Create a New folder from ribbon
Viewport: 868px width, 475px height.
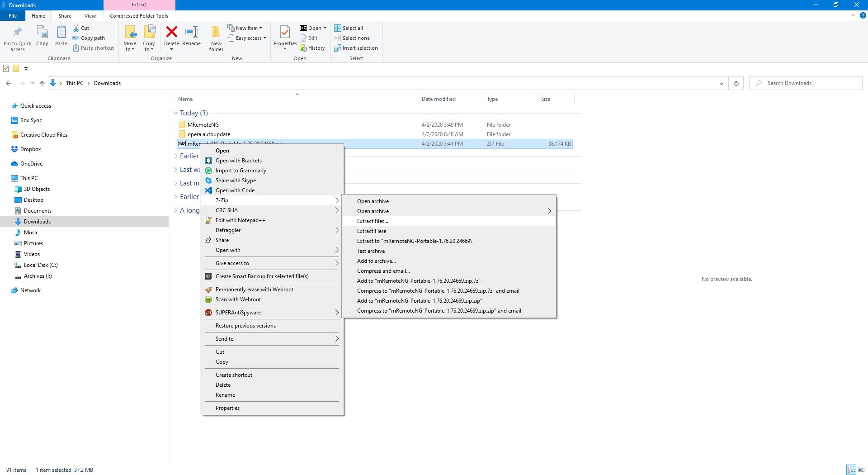pyautogui.click(x=216, y=38)
